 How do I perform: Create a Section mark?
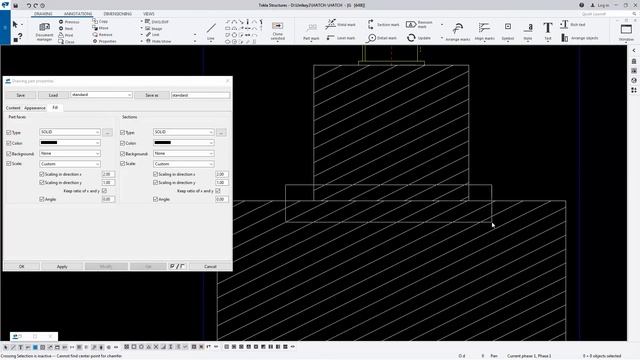pyautogui.click(x=383, y=24)
